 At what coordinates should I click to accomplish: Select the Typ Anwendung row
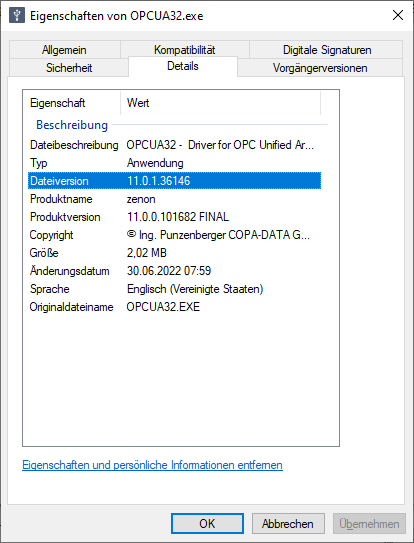pyautogui.click(x=174, y=163)
